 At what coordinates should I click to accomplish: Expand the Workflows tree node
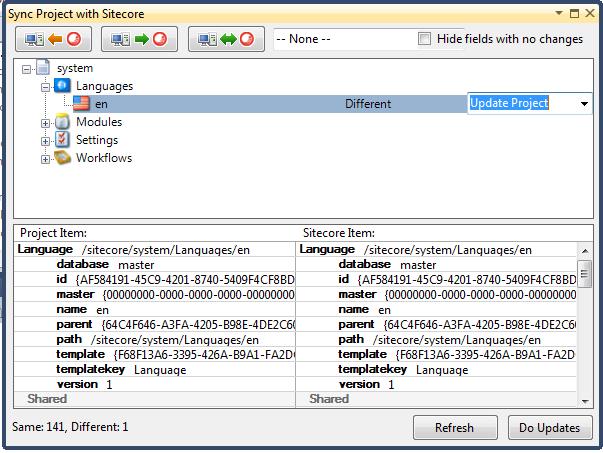[45, 159]
